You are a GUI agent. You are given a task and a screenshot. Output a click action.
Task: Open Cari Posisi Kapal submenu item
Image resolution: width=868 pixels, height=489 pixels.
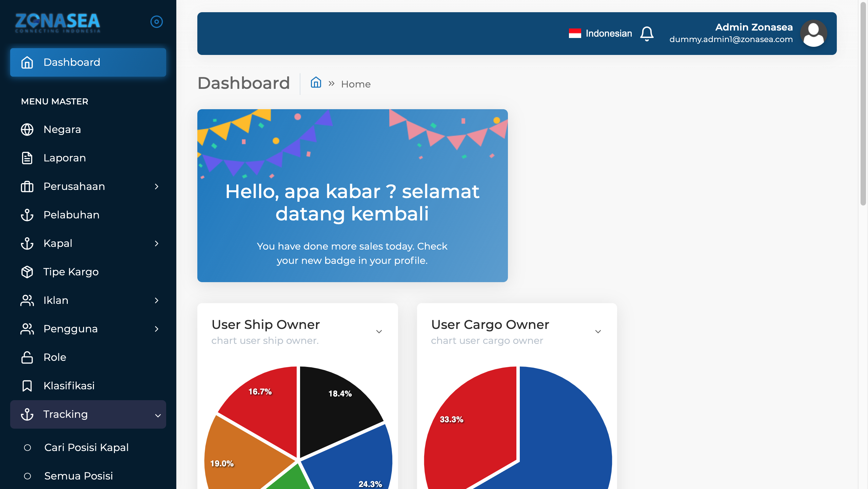tap(88, 448)
